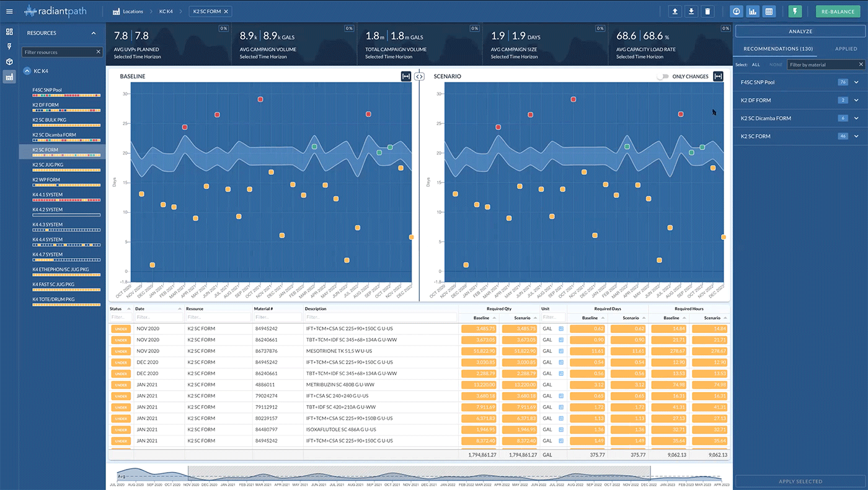Click METRIBUZIN SC 480B G U-WW description cell
The width and height of the screenshot is (868, 490).
(340, 385)
